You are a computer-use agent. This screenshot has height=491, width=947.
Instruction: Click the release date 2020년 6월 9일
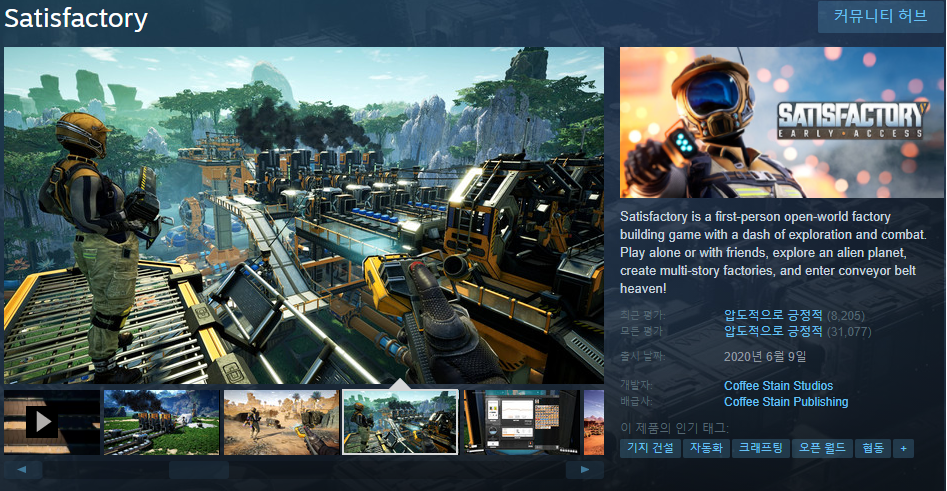[x=765, y=356]
